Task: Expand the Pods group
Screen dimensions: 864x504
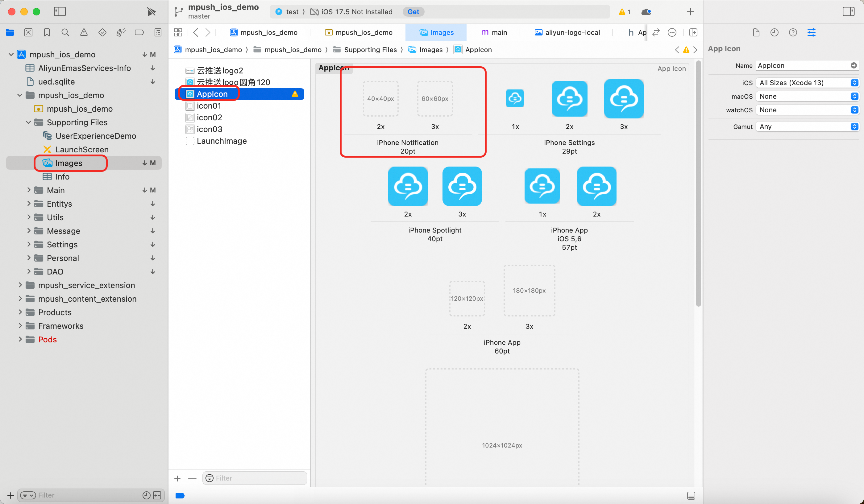Action: tap(20, 339)
